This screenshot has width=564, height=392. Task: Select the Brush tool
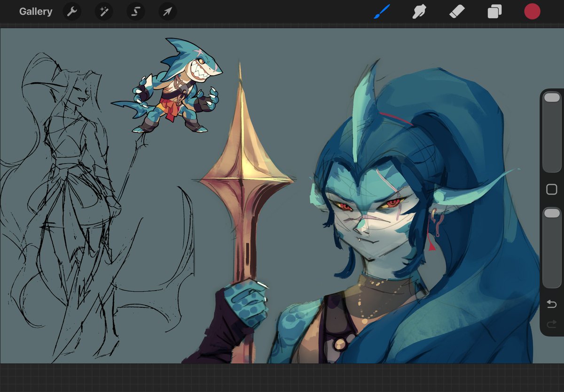pos(383,12)
